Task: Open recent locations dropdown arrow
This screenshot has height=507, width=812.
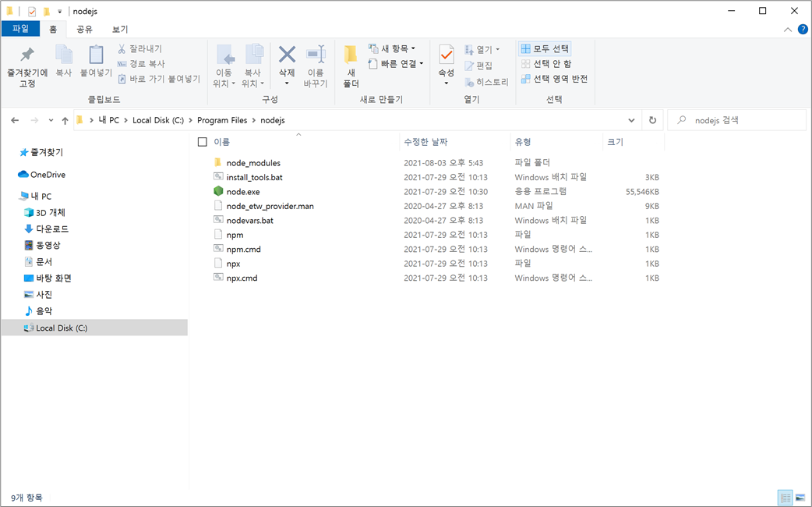Action: (51, 120)
